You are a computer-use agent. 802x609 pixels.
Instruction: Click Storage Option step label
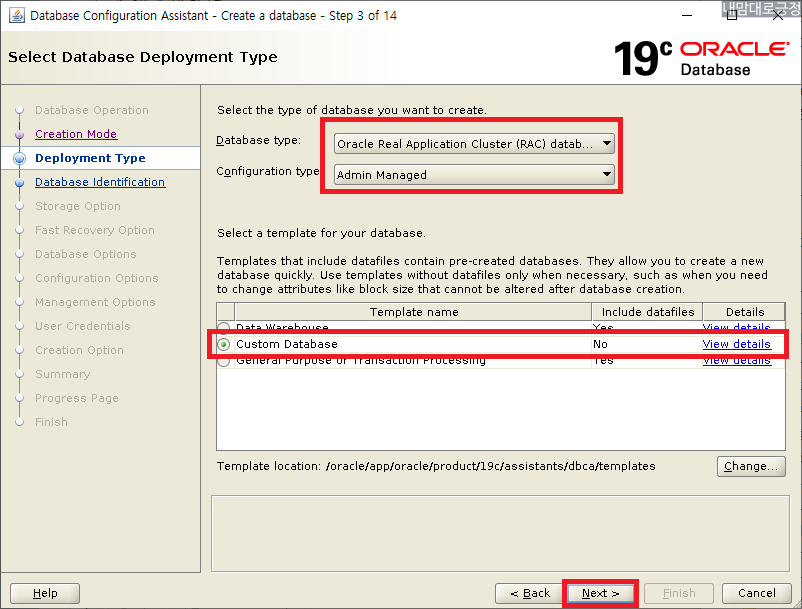[x=78, y=206]
